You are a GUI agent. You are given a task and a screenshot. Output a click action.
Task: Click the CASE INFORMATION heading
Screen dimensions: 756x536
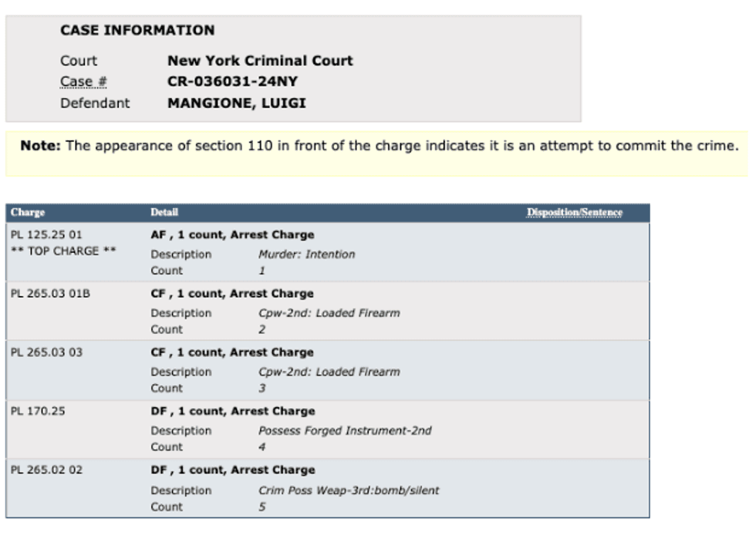tap(137, 30)
